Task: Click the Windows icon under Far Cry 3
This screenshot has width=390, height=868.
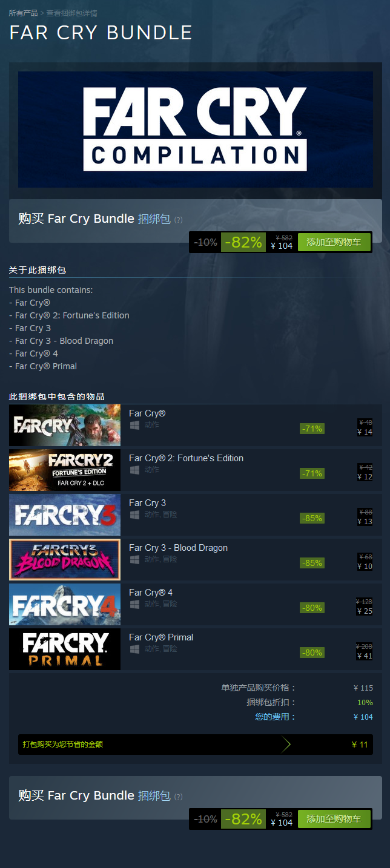Action: pos(134,515)
